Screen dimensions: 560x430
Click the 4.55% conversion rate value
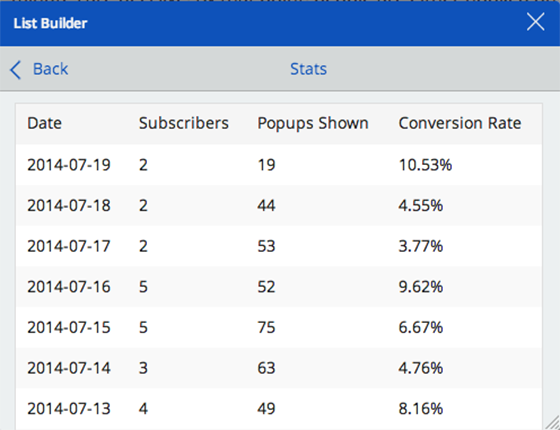[x=421, y=205]
